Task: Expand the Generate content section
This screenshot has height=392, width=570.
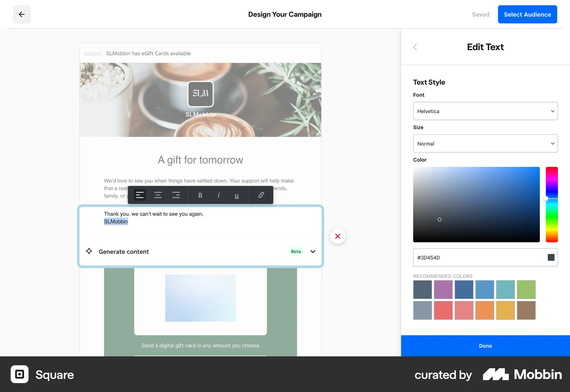Action: tap(313, 252)
